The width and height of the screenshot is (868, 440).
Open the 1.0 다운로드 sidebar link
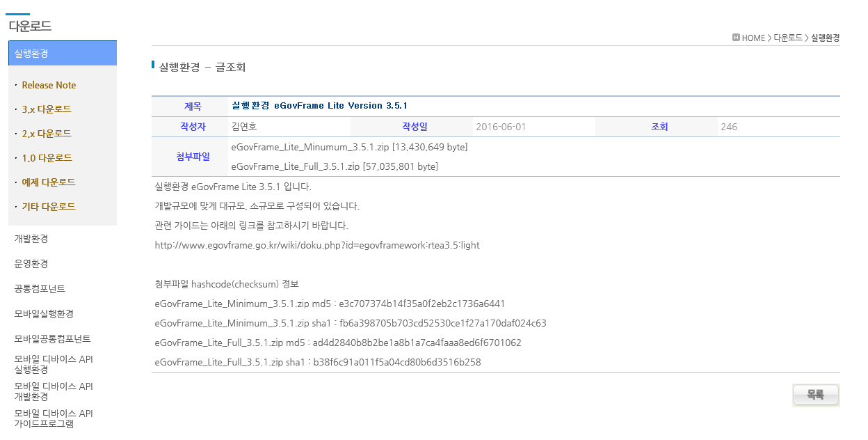(47, 158)
